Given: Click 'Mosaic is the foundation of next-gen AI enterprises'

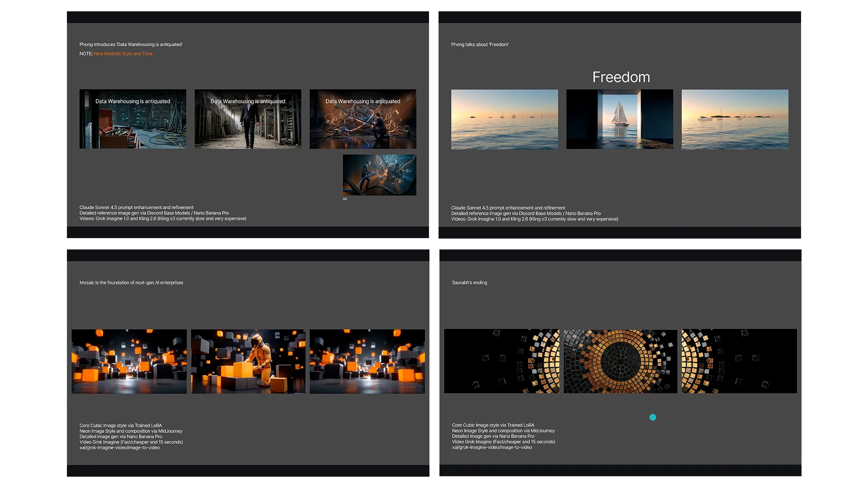Looking at the screenshot, I should (131, 283).
